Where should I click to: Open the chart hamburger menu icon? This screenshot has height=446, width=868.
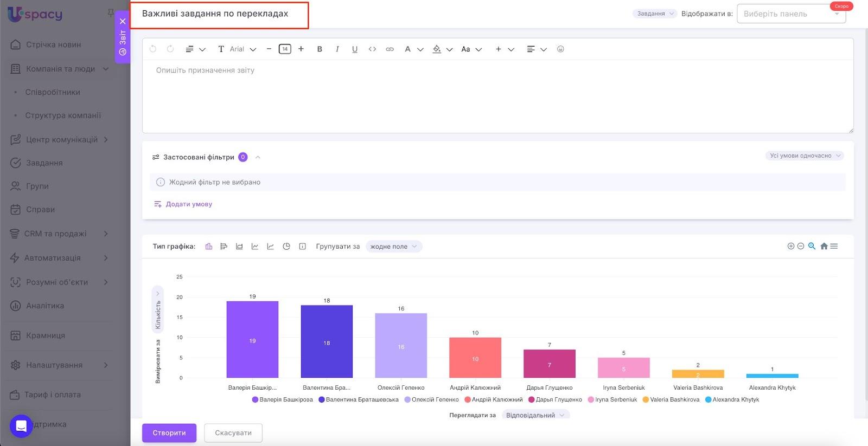pos(834,246)
